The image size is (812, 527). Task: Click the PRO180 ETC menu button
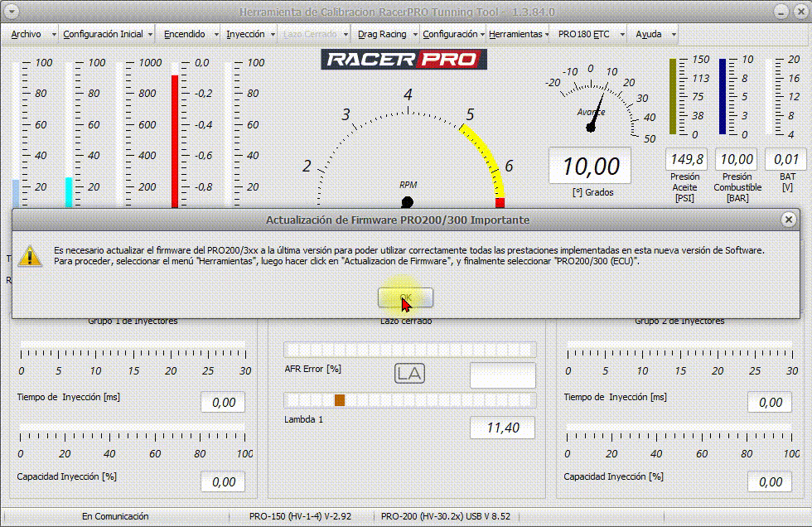tap(583, 35)
